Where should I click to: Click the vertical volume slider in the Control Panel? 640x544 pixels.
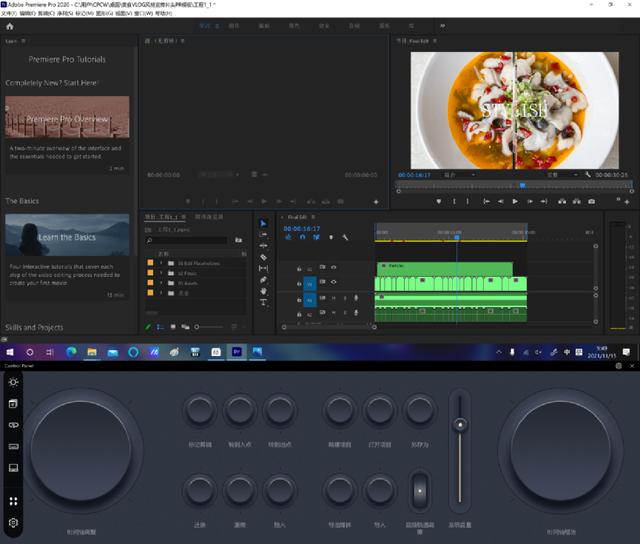[460, 425]
